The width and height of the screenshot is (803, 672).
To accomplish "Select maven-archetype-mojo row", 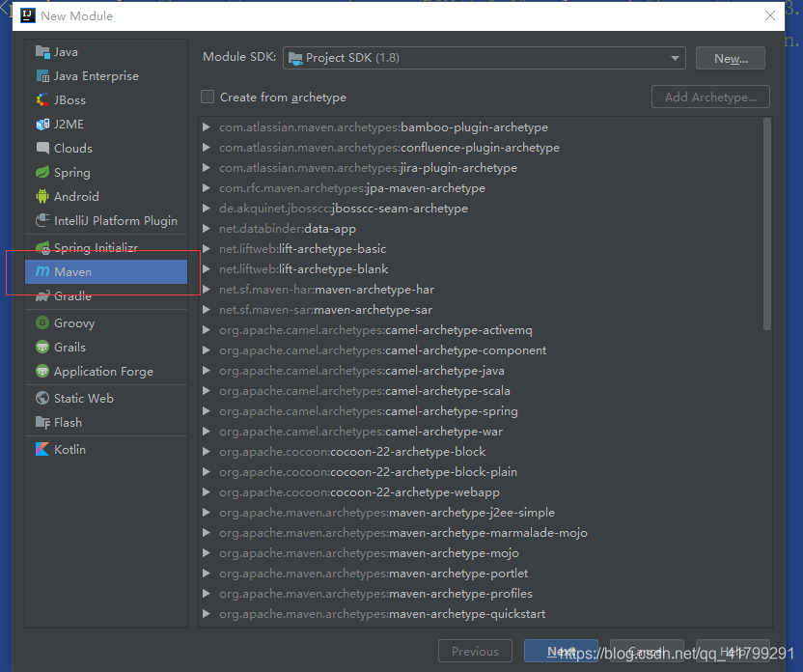I will pos(482,553).
